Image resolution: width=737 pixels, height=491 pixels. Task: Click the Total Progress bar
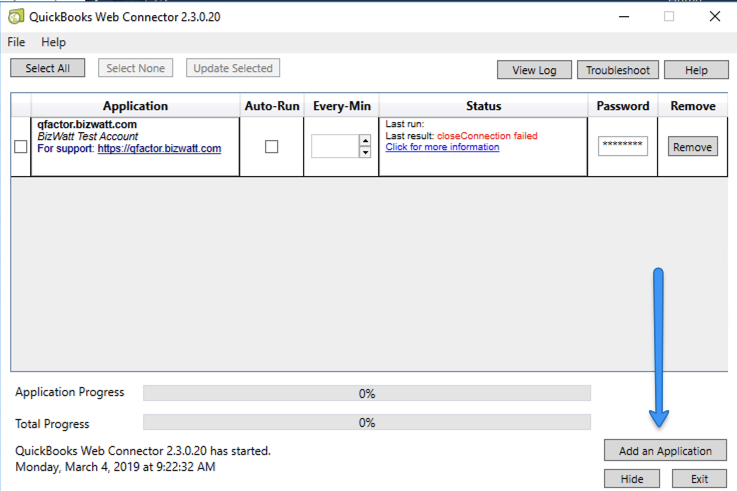click(367, 422)
